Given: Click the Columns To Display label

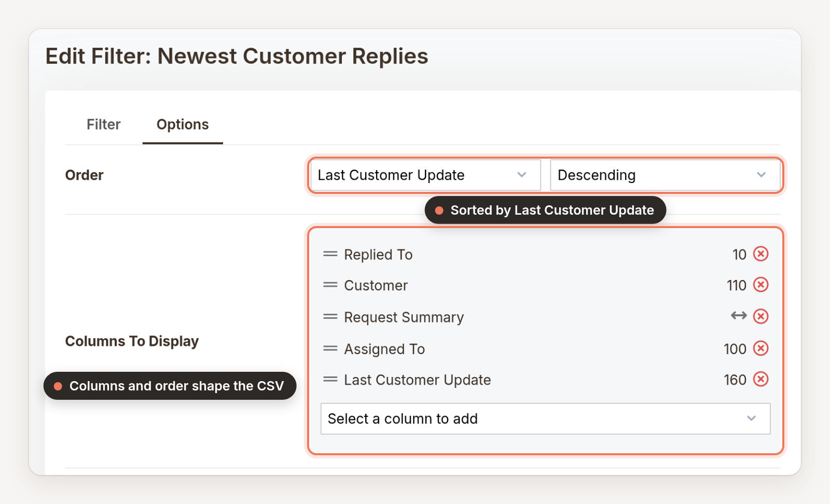Looking at the screenshot, I should 132,341.
